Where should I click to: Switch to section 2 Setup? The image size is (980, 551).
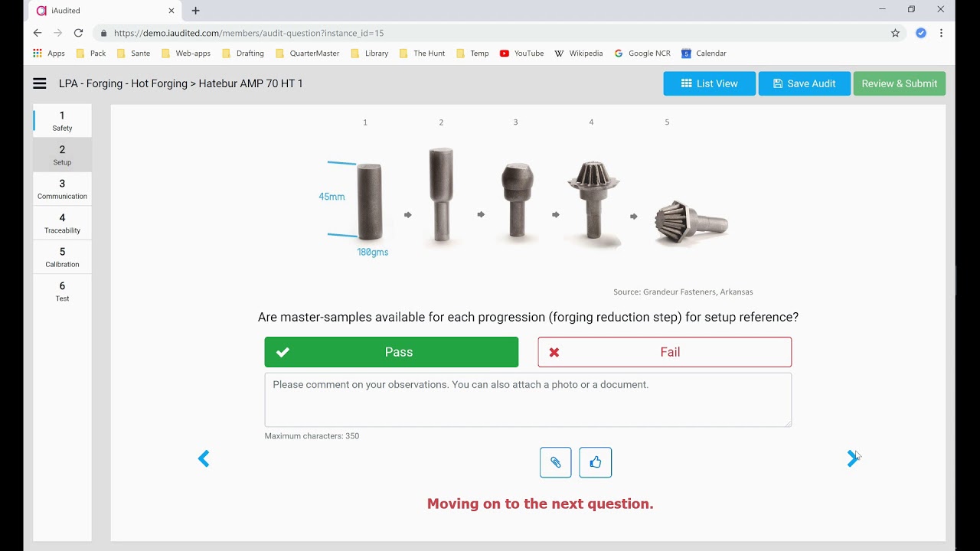(62, 155)
